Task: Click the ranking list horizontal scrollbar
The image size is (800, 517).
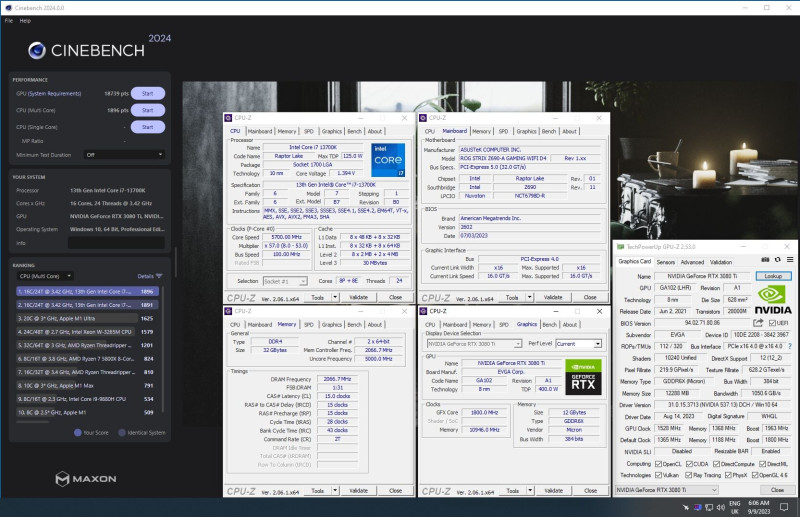Action: click(x=33, y=422)
